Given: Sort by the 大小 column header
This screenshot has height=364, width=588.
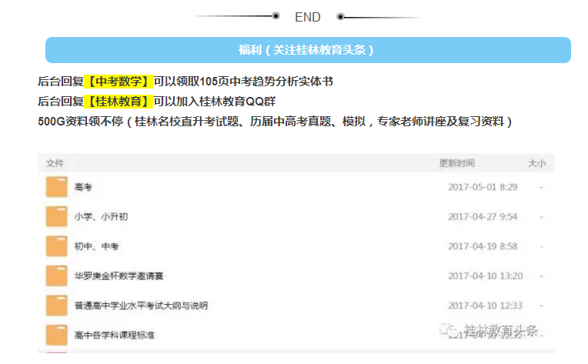Looking at the screenshot, I should pyautogui.click(x=536, y=163).
